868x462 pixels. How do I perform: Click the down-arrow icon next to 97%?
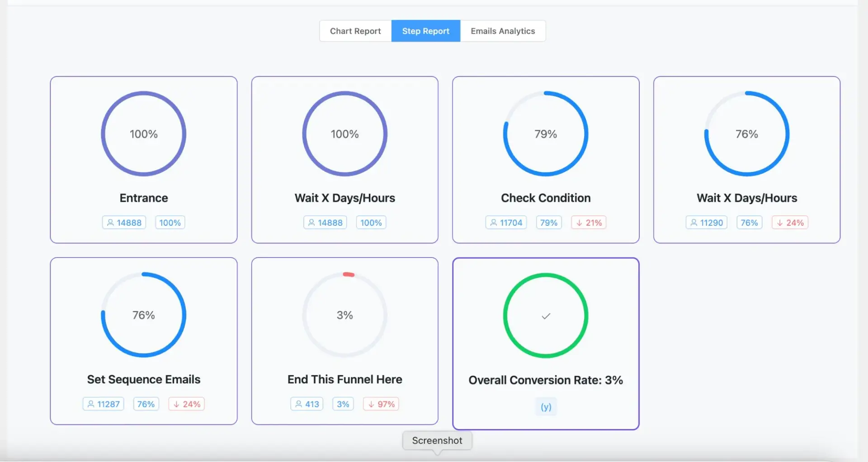point(371,404)
